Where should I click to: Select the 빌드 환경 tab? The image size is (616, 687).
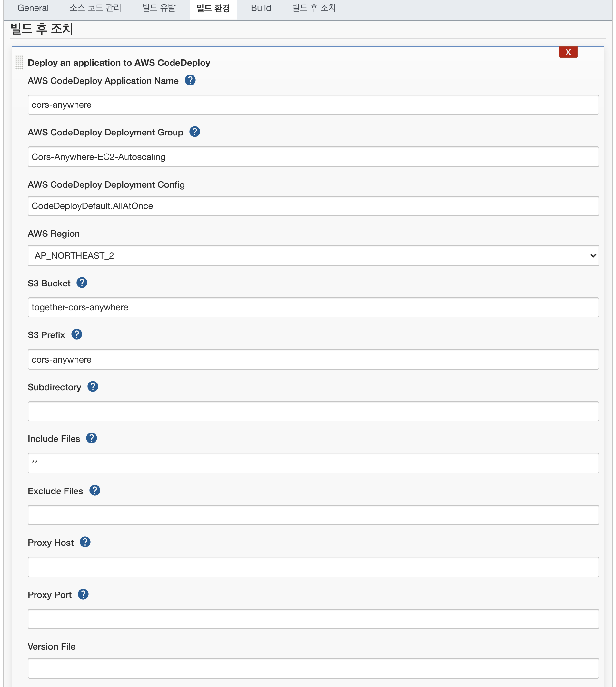213,9
